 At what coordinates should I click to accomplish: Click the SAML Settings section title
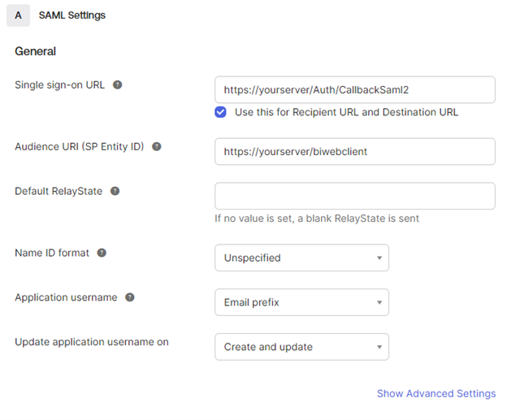pyautogui.click(x=72, y=15)
